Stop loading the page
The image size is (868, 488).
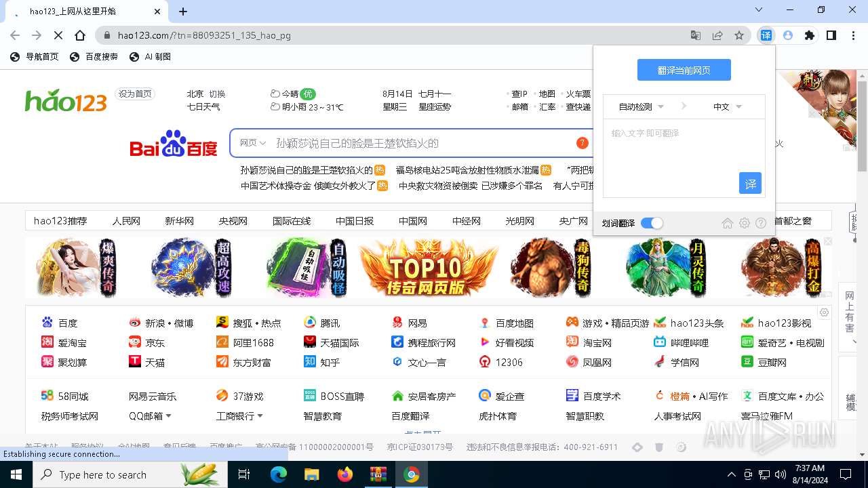pyautogui.click(x=58, y=35)
